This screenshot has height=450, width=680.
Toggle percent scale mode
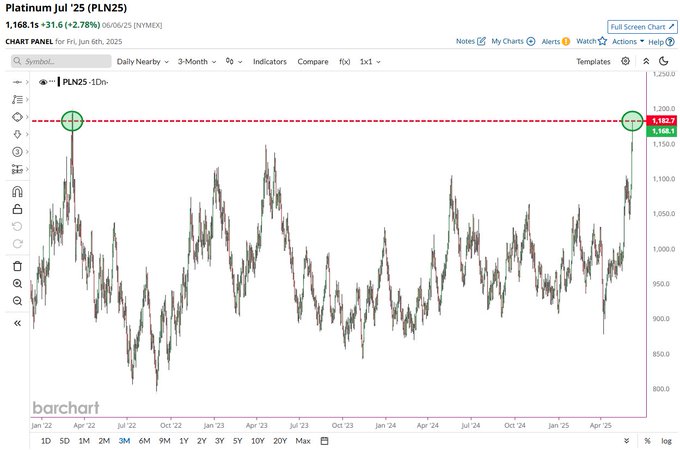[647, 441]
